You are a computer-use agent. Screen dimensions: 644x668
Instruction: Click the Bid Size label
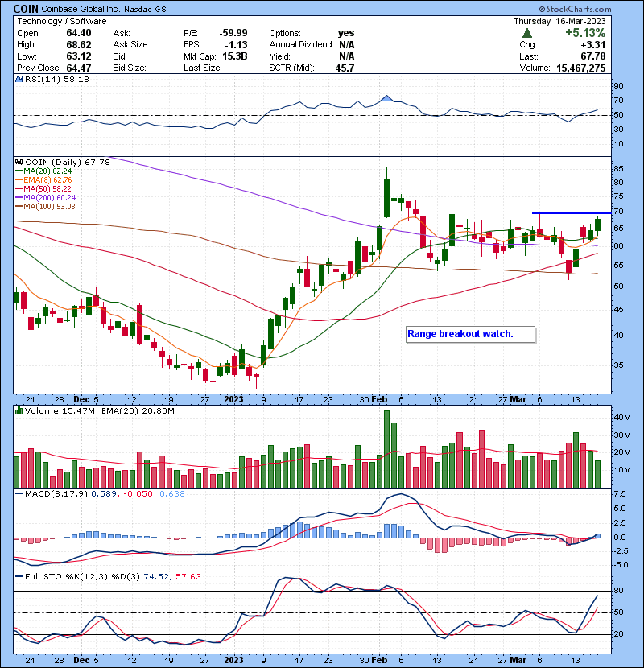(130, 68)
